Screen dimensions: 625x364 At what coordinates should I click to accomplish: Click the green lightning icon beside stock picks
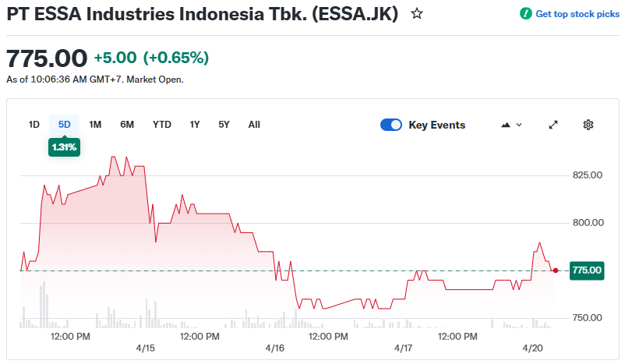click(526, 14)
